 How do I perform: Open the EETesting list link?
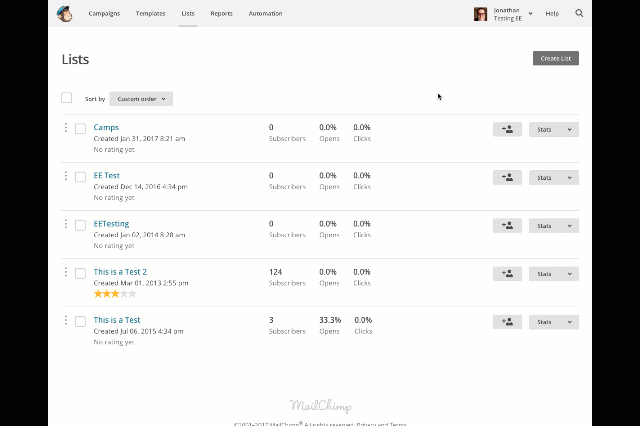point(111,224)
